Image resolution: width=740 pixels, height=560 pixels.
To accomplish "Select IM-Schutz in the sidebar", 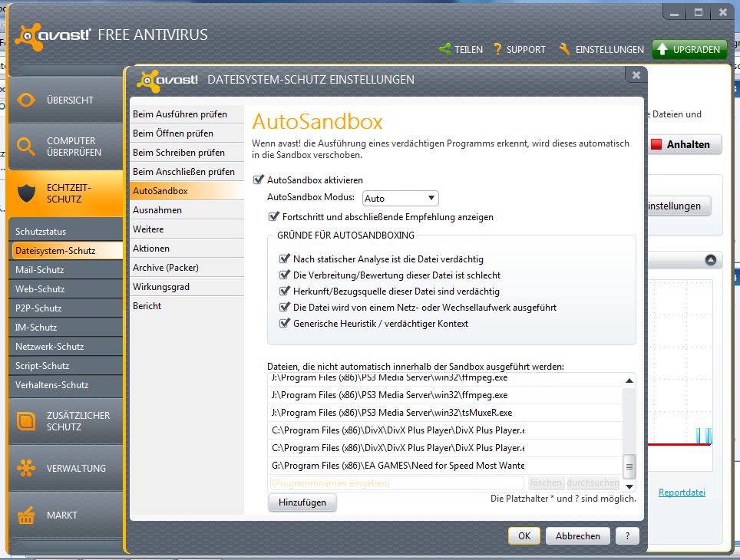I will (x=65, y=328).
